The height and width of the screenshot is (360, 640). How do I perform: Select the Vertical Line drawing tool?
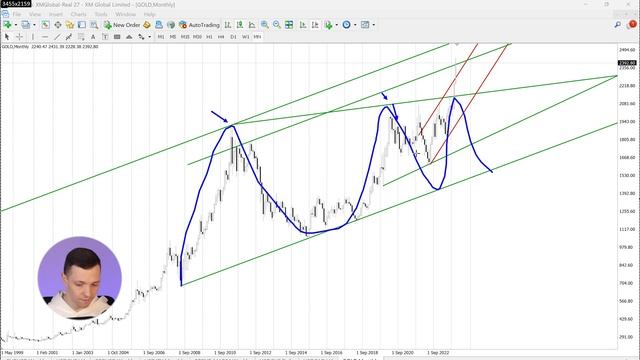pyautogui.click(x=33, y=37)
